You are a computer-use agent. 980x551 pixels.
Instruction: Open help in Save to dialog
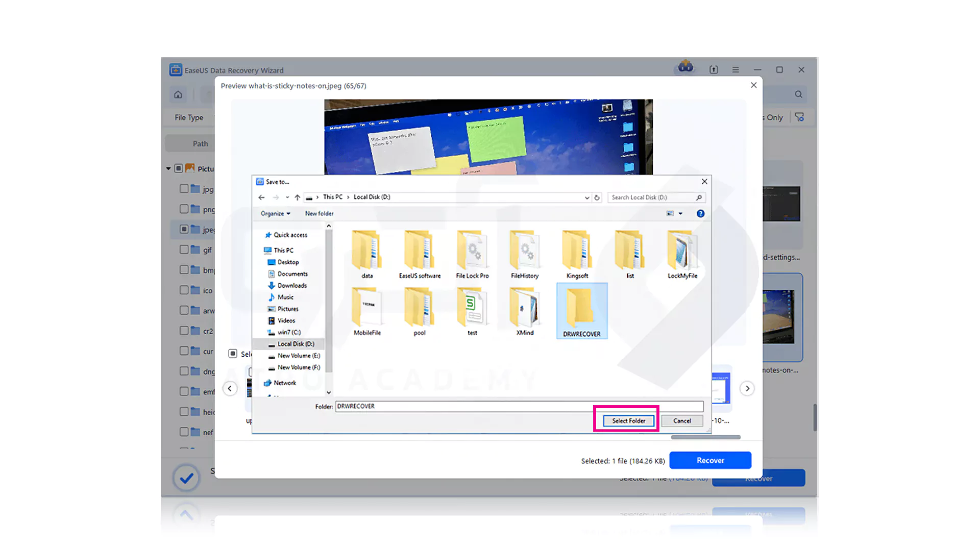click(x=700, y=214)
